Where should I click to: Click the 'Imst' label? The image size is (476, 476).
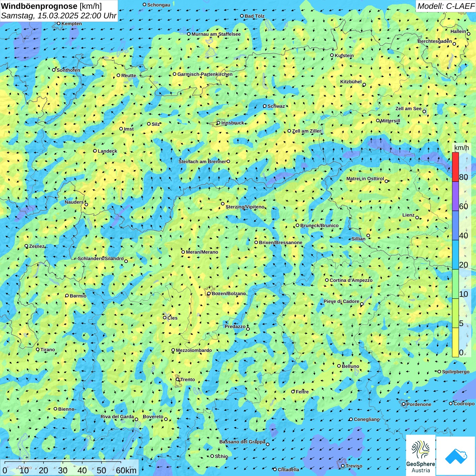point(129,129)
